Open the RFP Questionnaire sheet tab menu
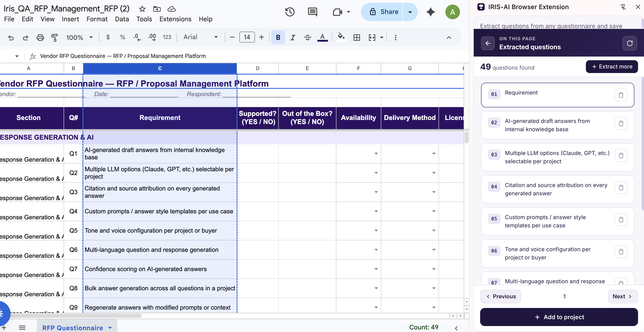 click(110, 328)
